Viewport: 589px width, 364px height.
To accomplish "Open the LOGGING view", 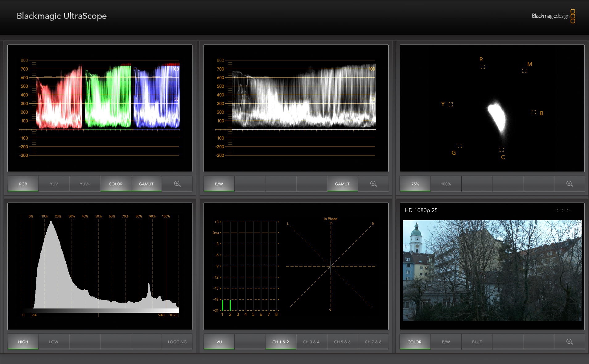I will tap(177, 342).
